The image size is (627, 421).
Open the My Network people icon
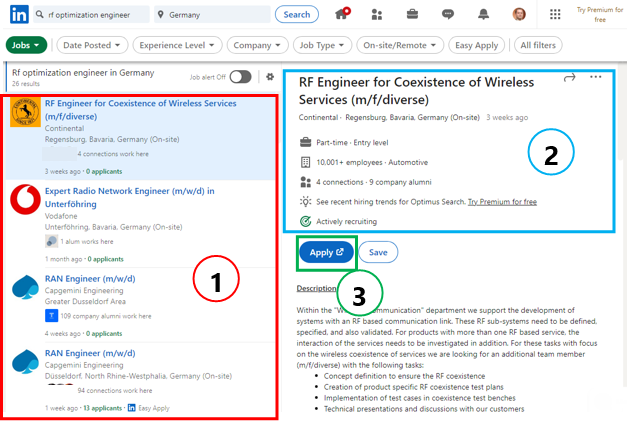tap(377, 15)
